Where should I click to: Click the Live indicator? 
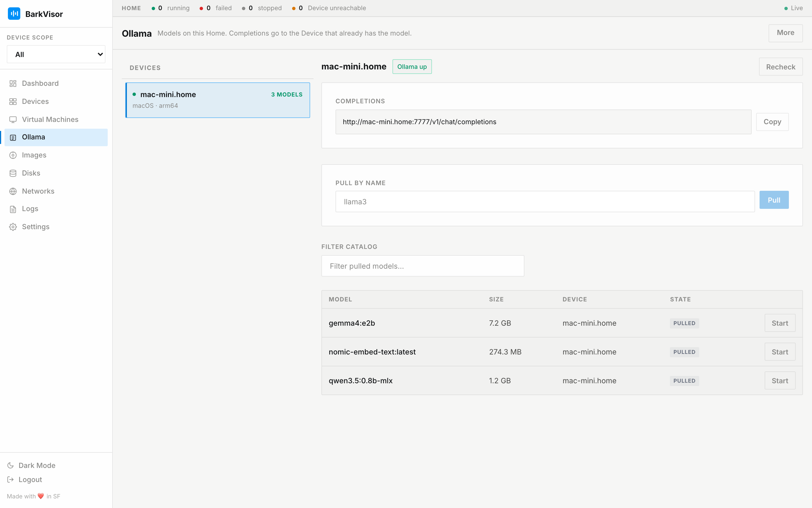[x=793, y=8]
